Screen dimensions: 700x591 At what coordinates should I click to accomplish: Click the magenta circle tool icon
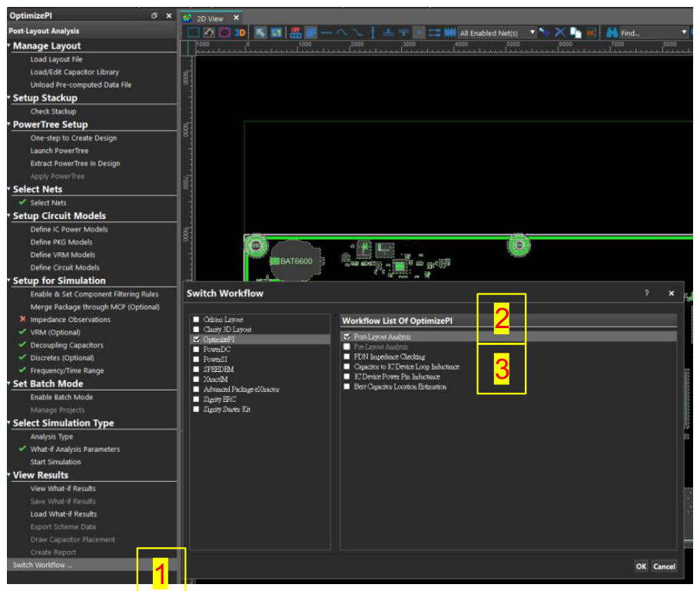click(x=224, y=32)
